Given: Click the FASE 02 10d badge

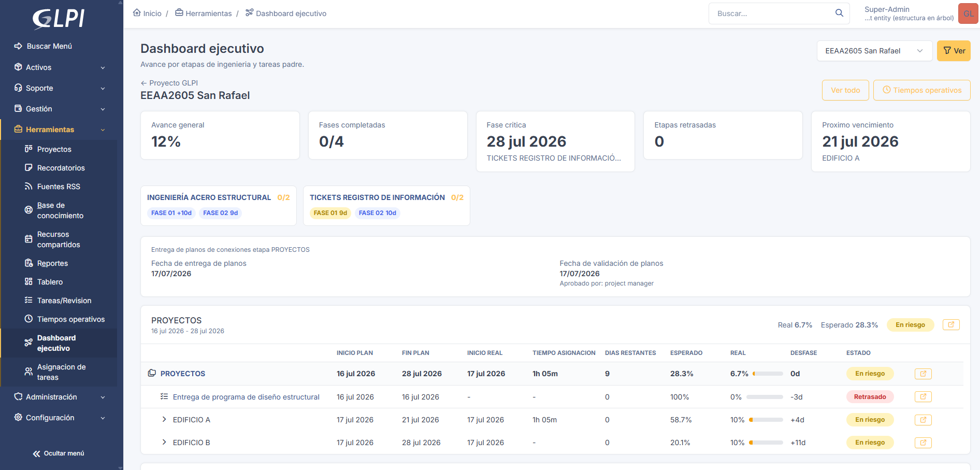Looking at the screenshot, I should [x=378, y=213].
